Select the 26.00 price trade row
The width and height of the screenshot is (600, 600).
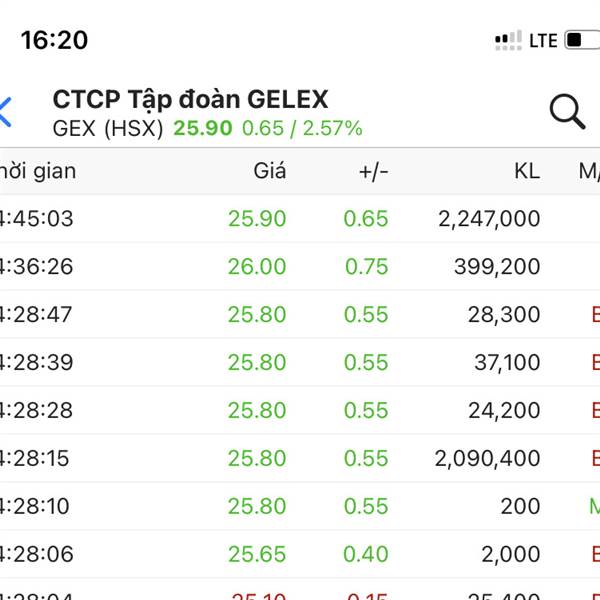click(300, 266)
